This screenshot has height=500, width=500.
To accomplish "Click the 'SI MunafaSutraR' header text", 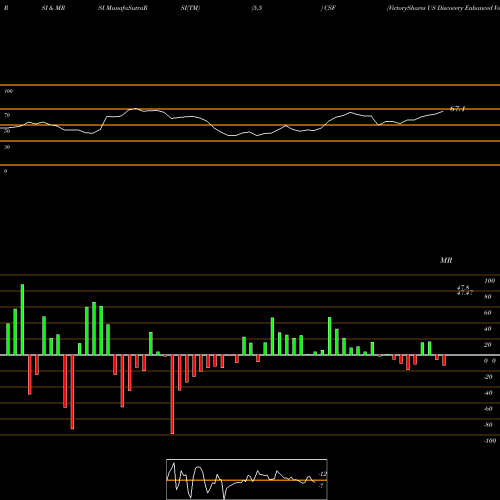I will pyautogui.click(x=123, y=8).
